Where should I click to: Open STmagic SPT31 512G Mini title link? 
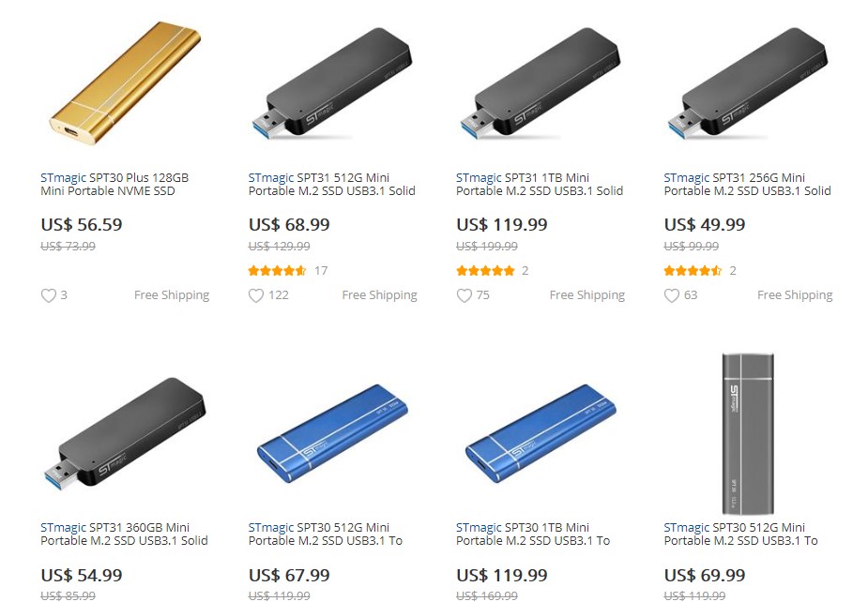point(331,184)
